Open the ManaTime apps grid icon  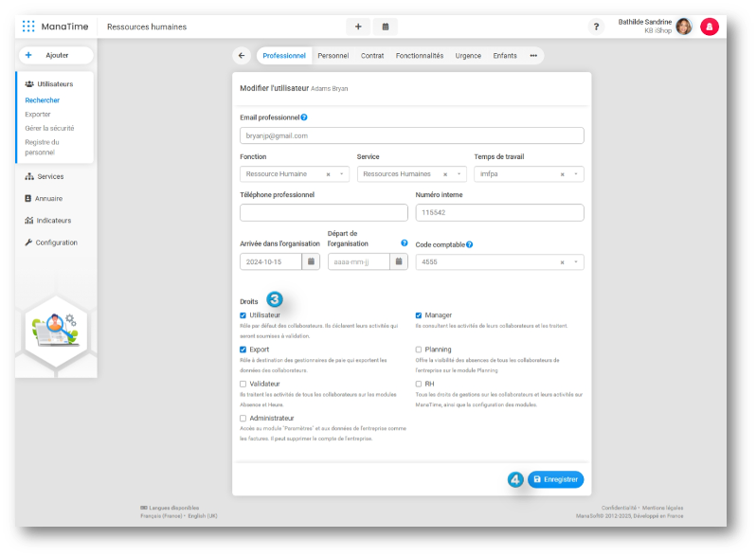point(28,27)
